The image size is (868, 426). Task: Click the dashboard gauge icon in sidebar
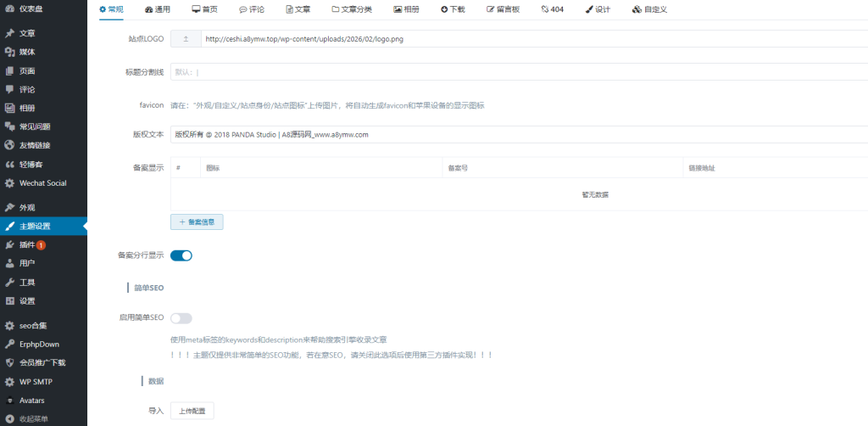9,8
